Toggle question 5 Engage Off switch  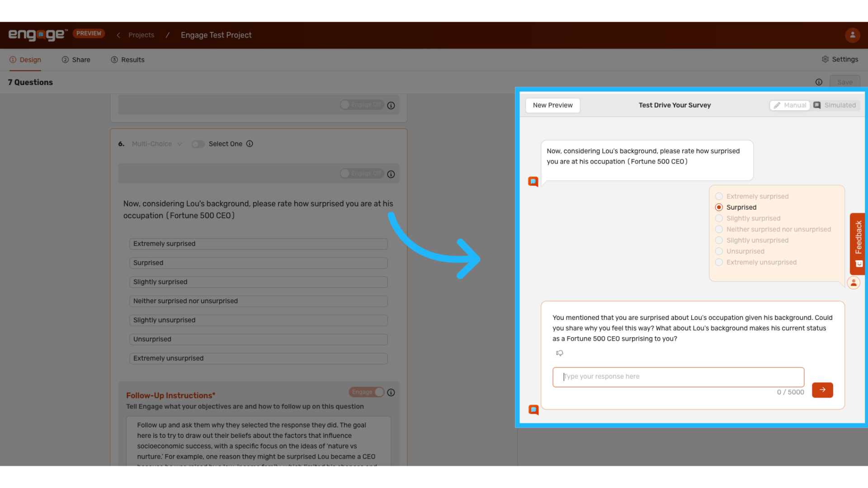362,105
